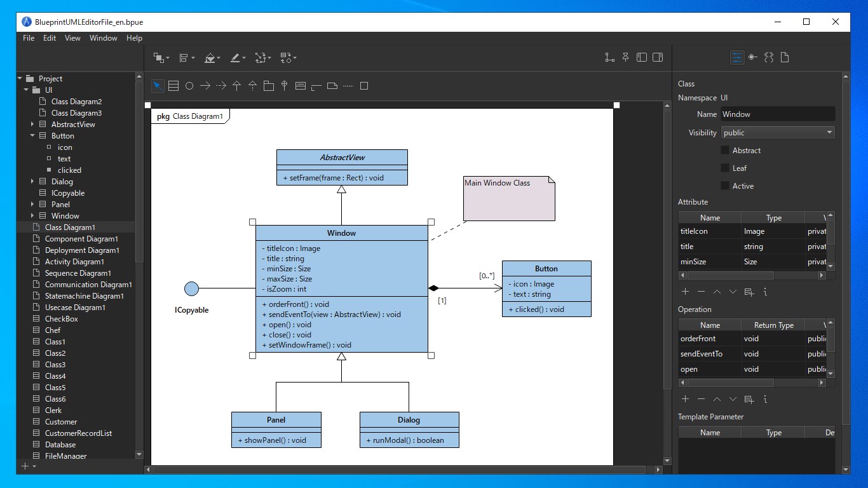Select the package tool

268,85
